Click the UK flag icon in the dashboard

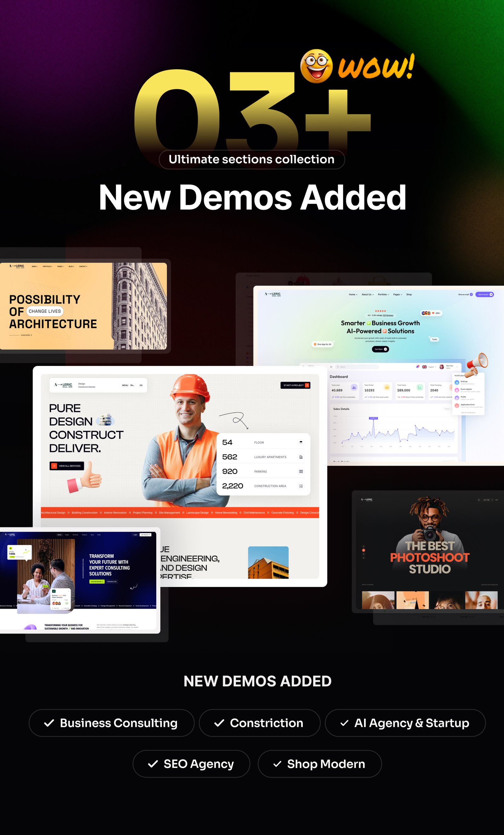424,367
